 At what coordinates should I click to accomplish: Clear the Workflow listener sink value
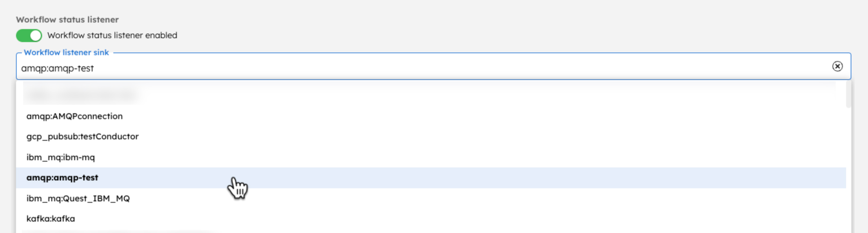coord(837,66)
